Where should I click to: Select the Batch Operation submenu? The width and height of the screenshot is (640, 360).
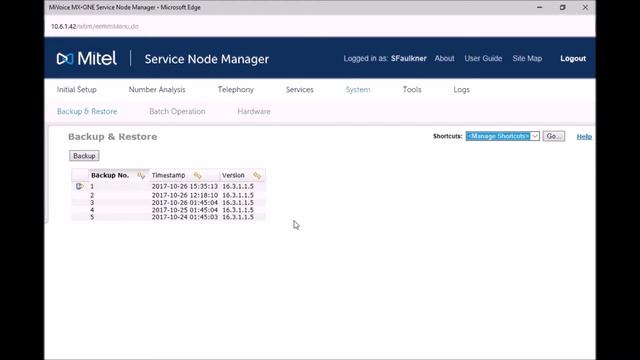point(177,111)
